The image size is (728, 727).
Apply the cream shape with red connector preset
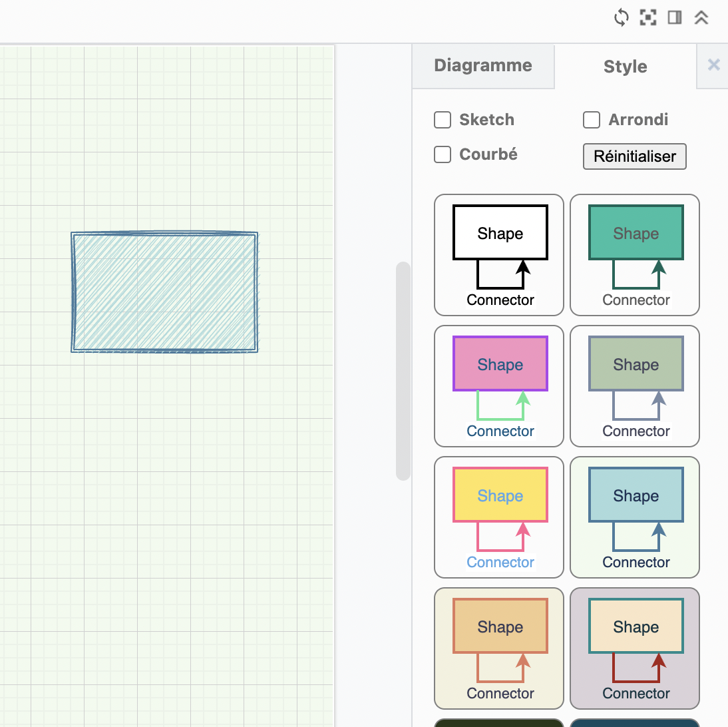635,648
